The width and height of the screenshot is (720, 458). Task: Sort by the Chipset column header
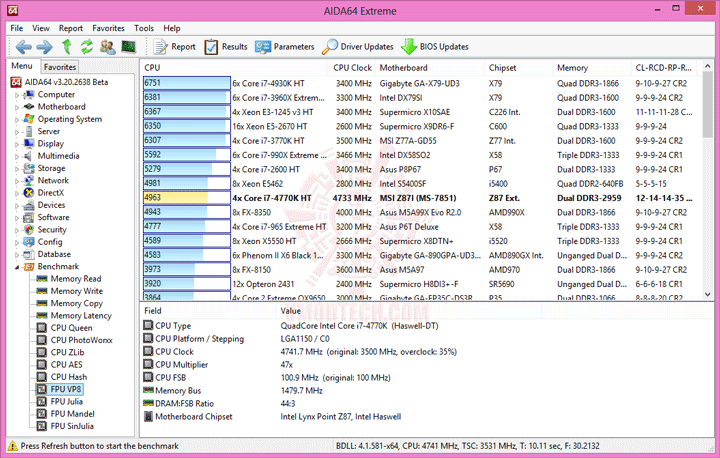click(x=518, y=68)
